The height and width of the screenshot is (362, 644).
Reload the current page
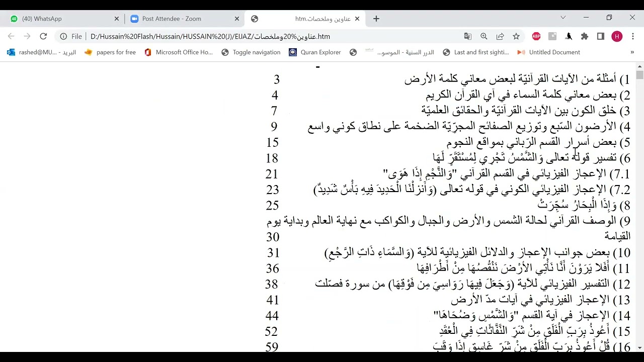[x=43, y=36]
